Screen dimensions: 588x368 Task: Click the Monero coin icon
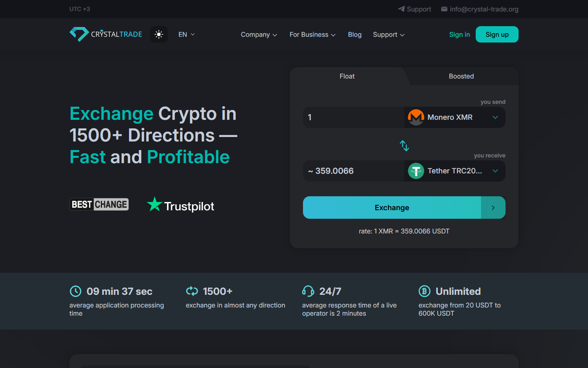click(416, 117)
